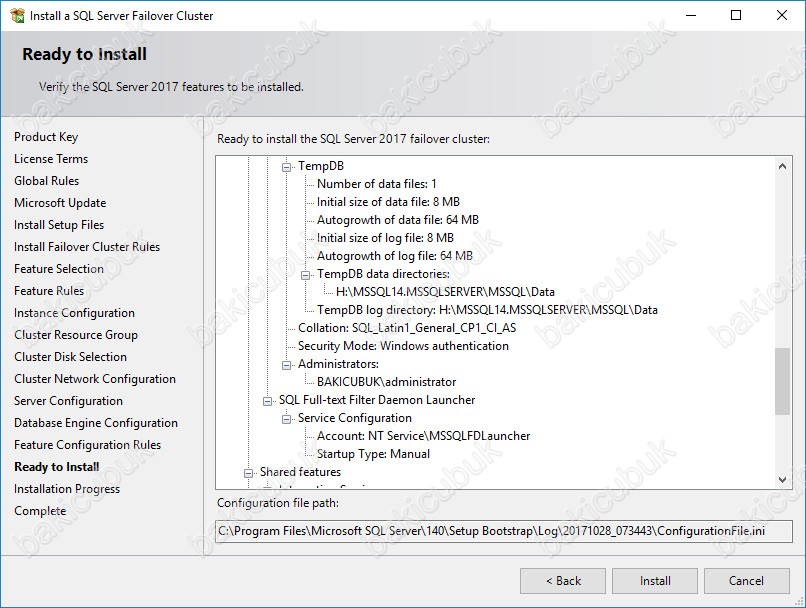Click the vertical scrollbar thumb
The width and height of the screenshot is (806, 608).
782,381
